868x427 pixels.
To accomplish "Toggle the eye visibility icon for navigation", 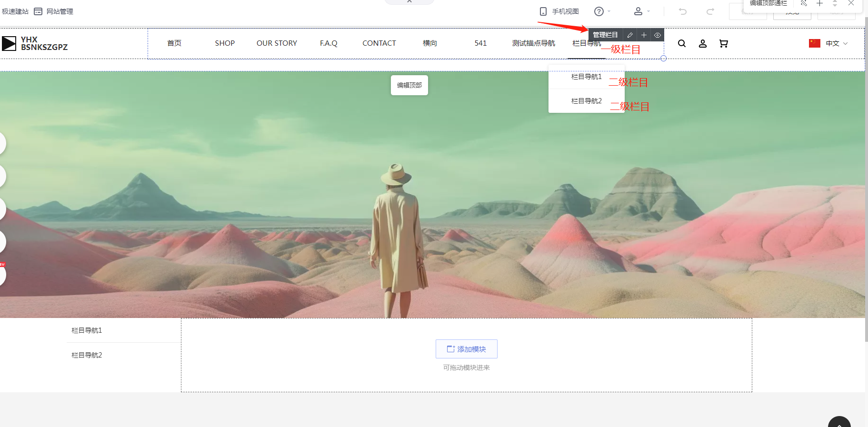I will [658, 35].
